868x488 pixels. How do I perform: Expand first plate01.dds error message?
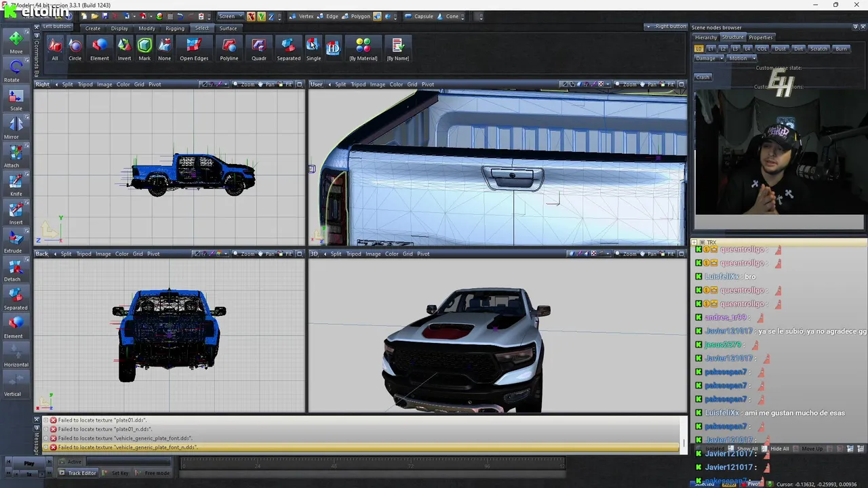[x=46, y=420]
